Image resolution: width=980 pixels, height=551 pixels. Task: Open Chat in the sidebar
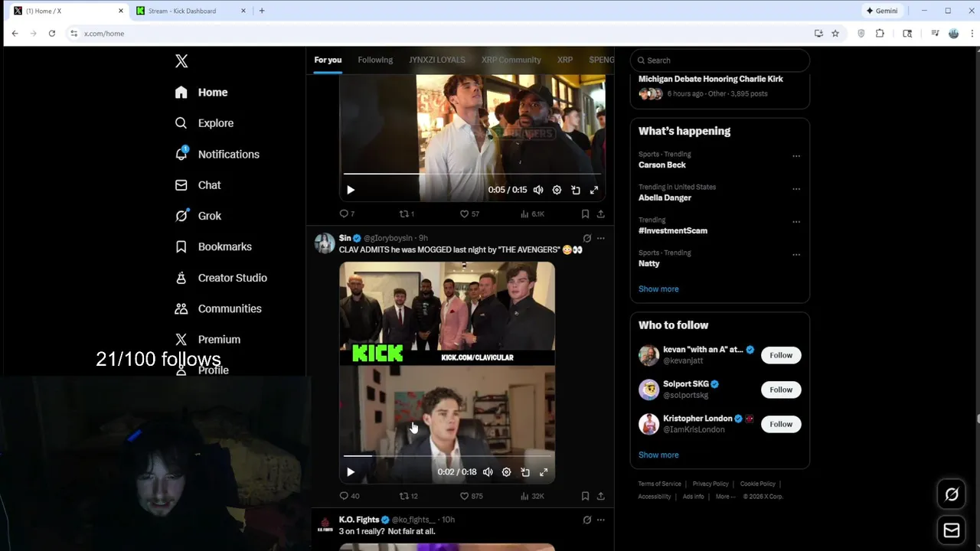(x=198, y=185)
